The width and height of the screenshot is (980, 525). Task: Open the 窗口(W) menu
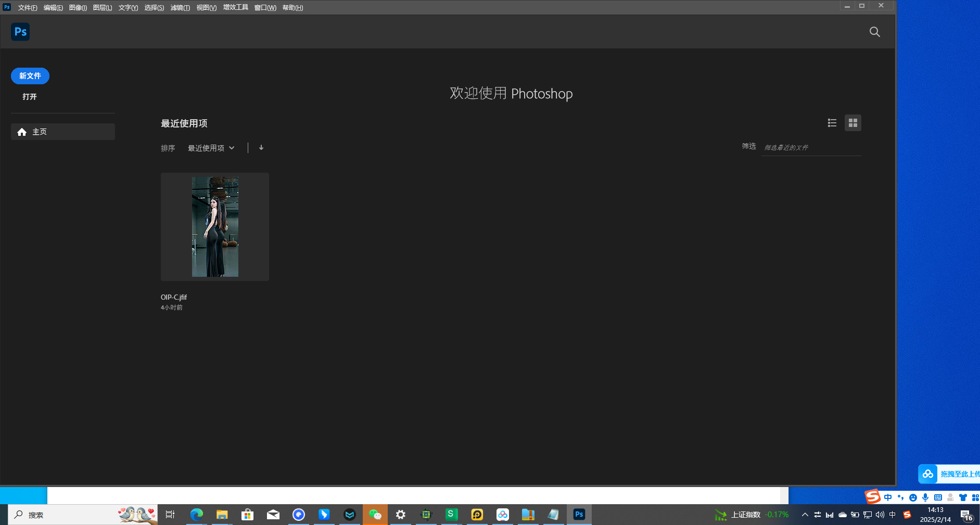point(265,8)
